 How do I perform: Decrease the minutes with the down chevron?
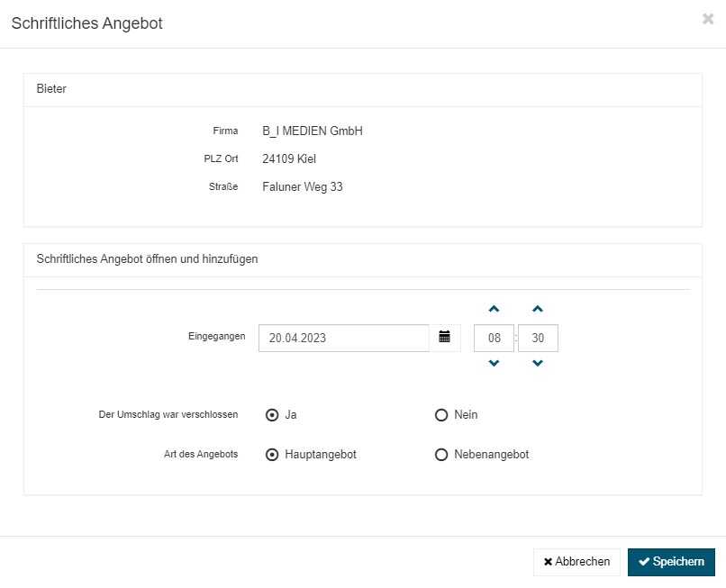pos(538,364)
